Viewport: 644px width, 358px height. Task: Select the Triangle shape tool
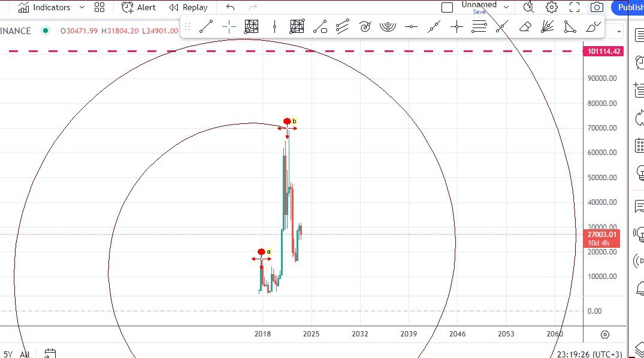570,27
